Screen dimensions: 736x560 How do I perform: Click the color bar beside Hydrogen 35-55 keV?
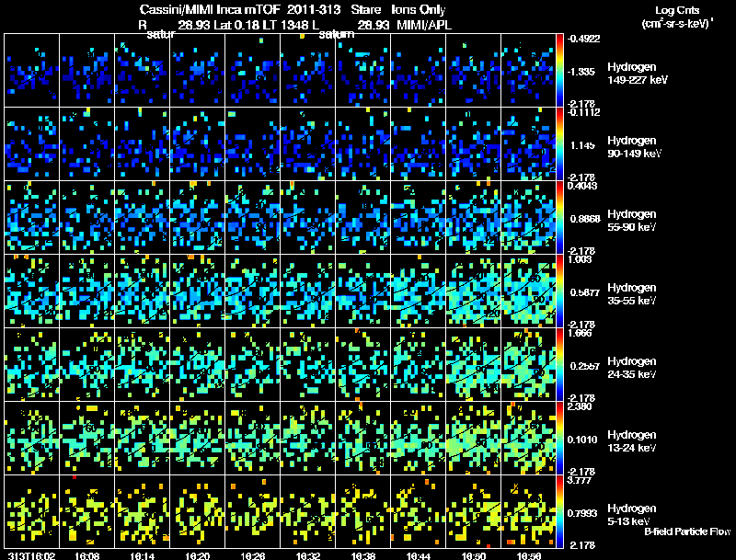coord(559,291)
